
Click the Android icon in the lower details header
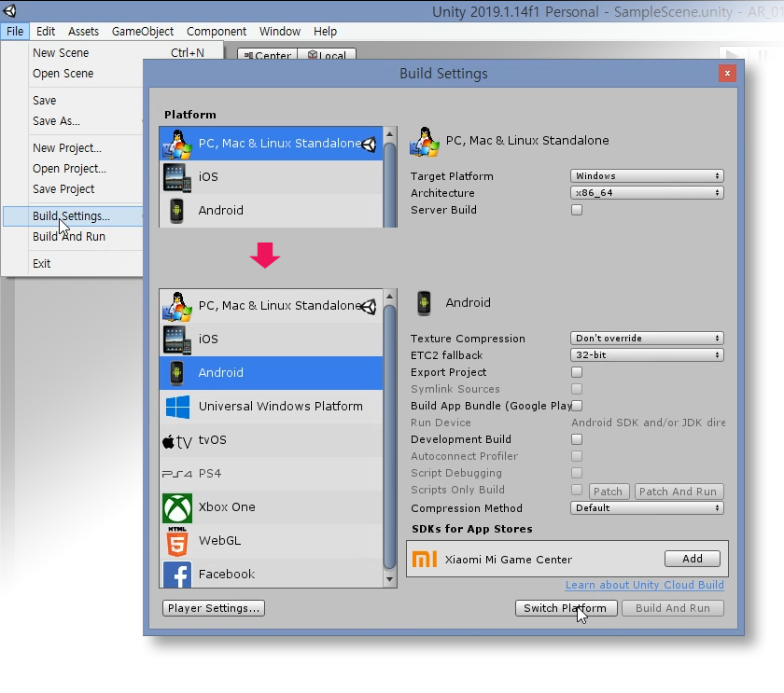pos(424,303)
